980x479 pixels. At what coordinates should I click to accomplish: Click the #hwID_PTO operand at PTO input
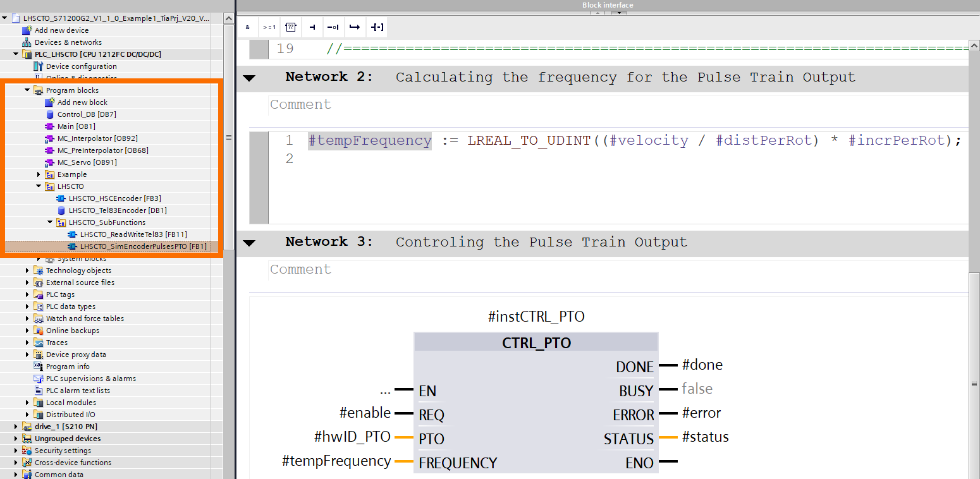[x=352, y=437]
